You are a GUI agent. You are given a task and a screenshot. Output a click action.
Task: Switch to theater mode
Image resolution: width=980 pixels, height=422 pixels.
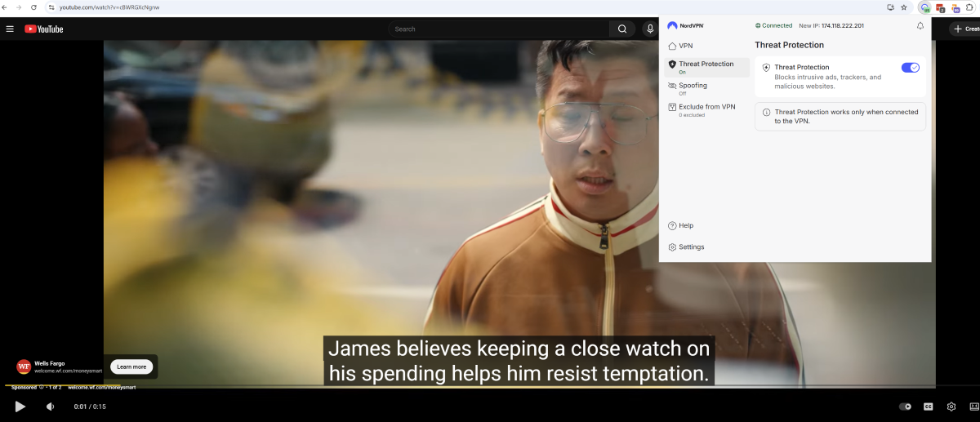[x=973, y=406]
